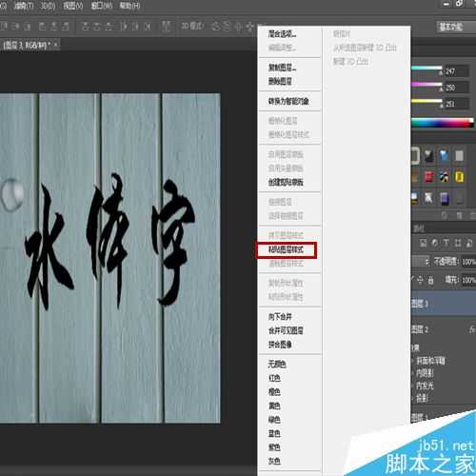The width and height of the screenshot is (476, 476).
Task: Open the 3D(D) menu
Action: coord(49,6)
